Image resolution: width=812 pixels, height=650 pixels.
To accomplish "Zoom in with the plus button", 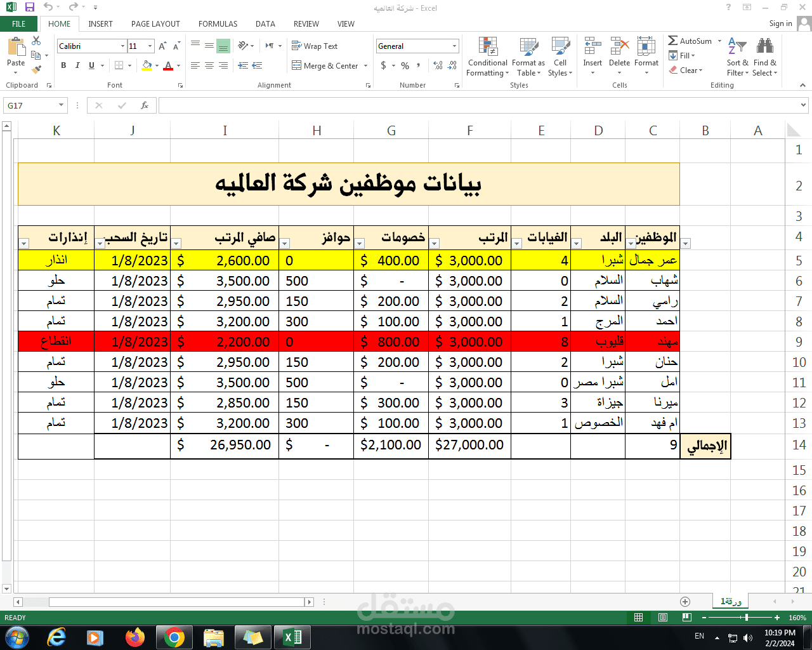I will pyautogui.click(x=777, y=617).
